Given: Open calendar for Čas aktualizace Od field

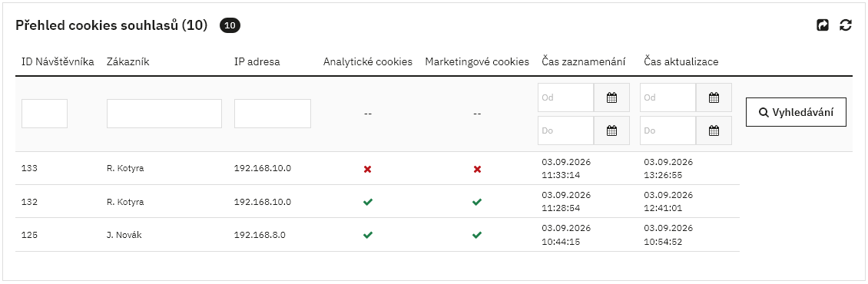Looking at the screenshot, I should tap(714, 98).
